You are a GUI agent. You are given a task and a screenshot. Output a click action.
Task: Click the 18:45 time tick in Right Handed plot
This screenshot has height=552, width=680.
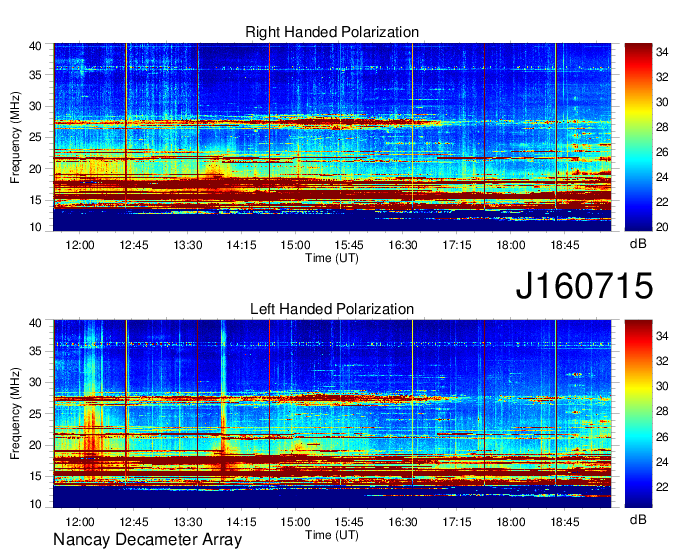point(565,245)
